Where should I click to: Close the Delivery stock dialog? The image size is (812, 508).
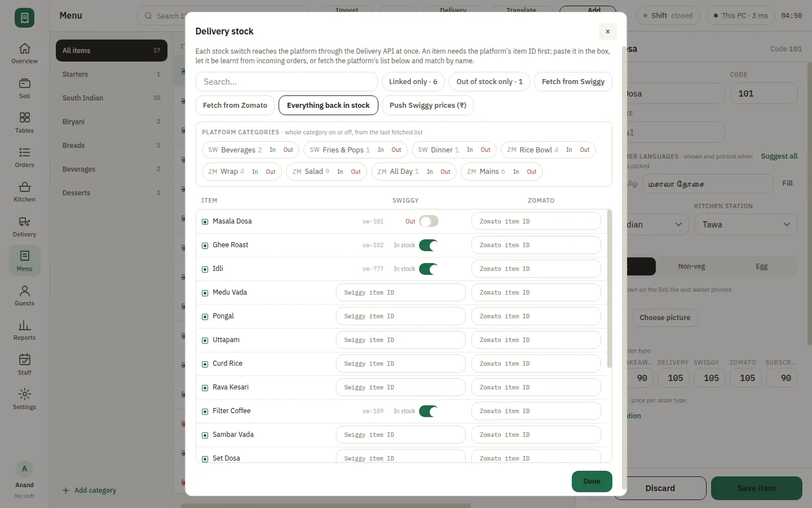point(607,32)
